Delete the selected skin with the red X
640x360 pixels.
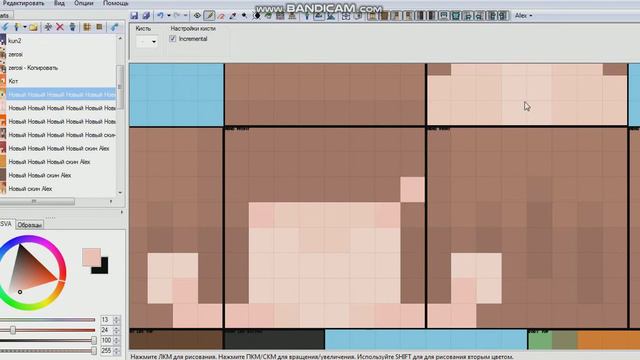coord(60,27)
